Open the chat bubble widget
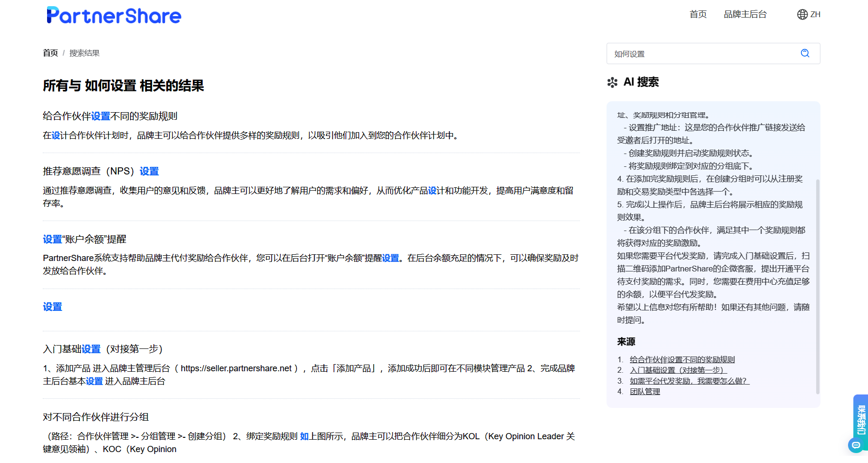 (x=856, y=445)
